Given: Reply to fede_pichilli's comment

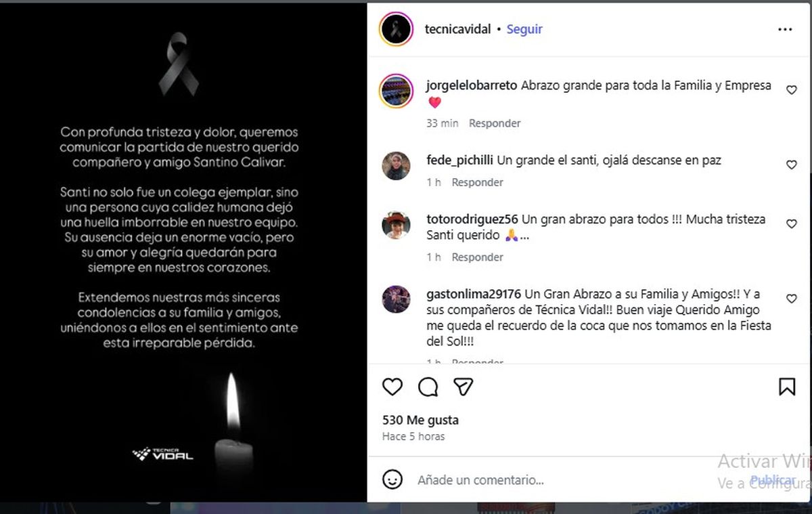Looking at the screenshot, I should coord(478,182).
